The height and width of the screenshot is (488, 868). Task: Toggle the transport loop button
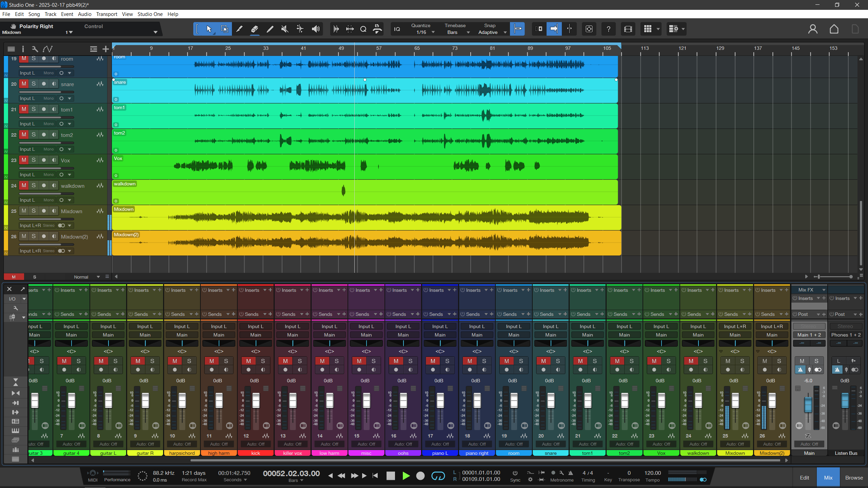point(438,476)
